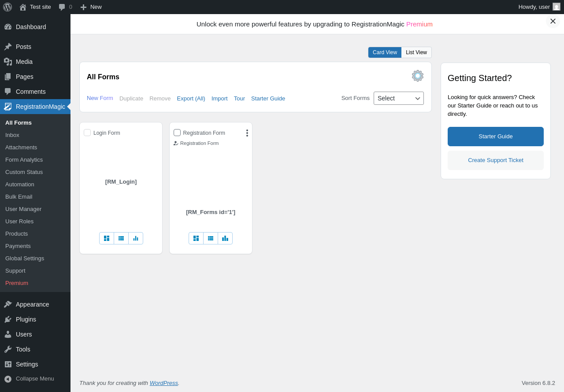This screenshot has height=392, width=564.
Task: Switch to List View
Action: [x=416, y=52]
